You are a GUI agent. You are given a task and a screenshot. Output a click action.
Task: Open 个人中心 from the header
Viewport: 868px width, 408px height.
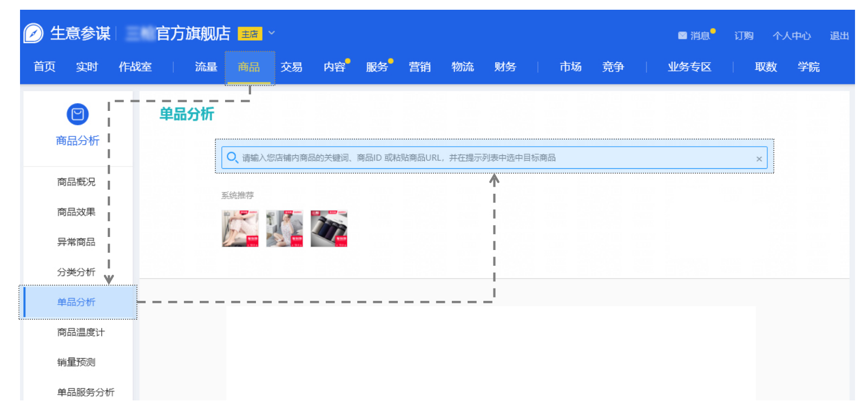(x=791, y=36)
